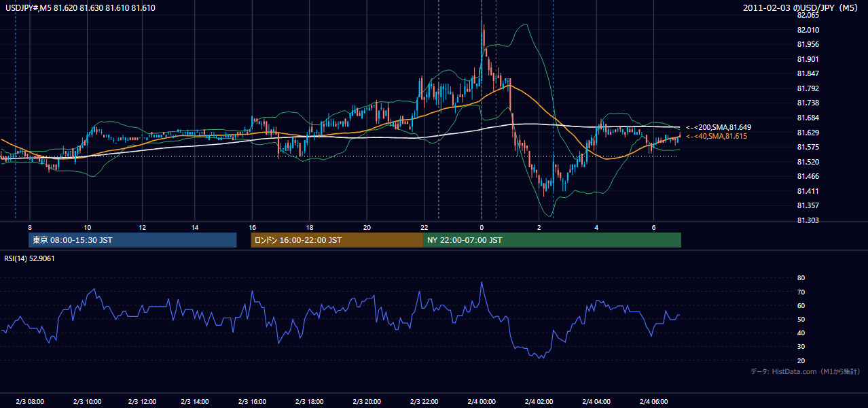Click the 200 SMA 81.649 label

coord(719,127)
